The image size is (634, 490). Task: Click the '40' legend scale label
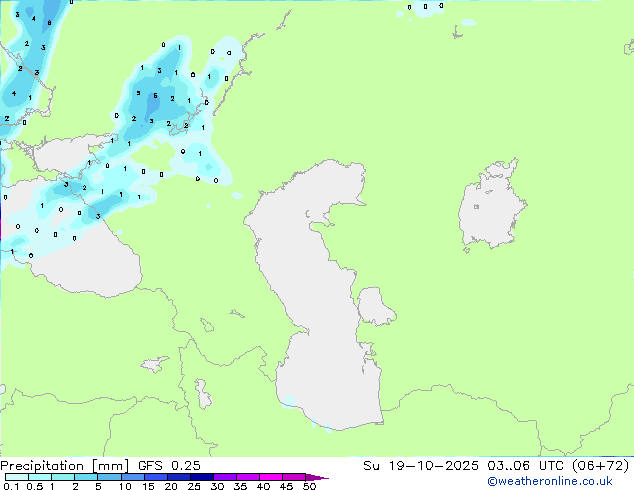(263, 486)
